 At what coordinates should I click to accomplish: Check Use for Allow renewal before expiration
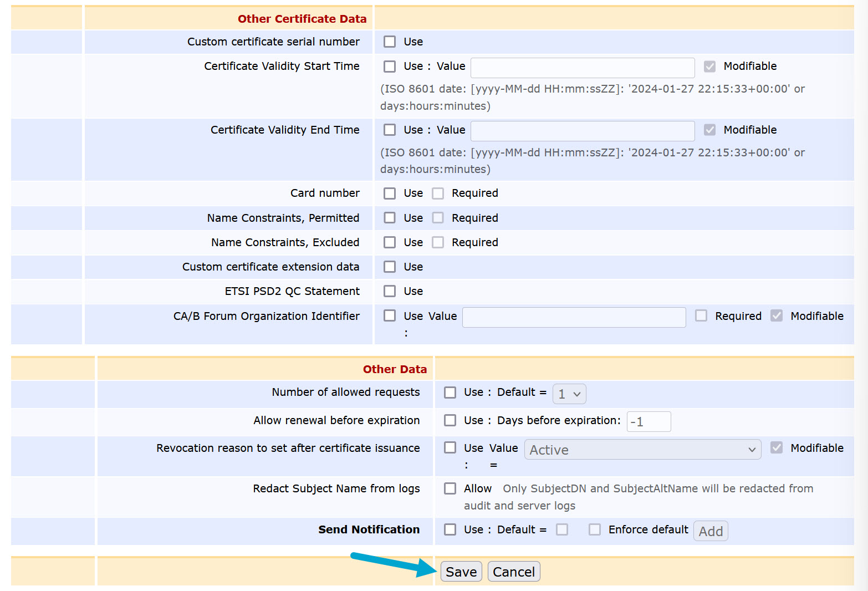coord(450,421)
